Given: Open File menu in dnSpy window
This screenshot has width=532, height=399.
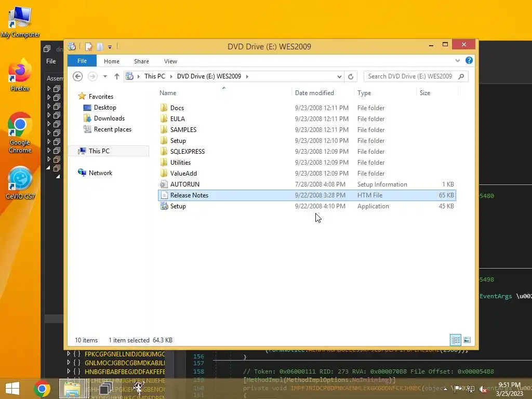Looking at the screenshot, I should [51, 61].
